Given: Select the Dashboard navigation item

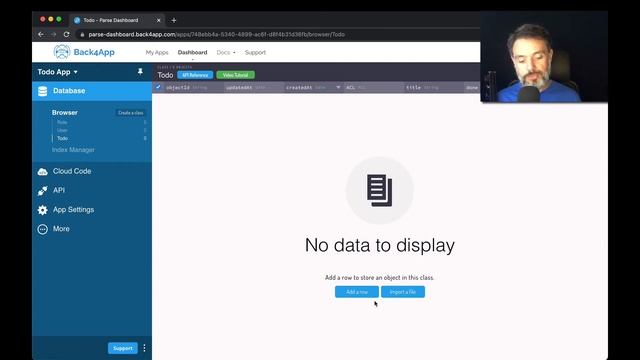Looking at the screenshot, I should [192, 53].
